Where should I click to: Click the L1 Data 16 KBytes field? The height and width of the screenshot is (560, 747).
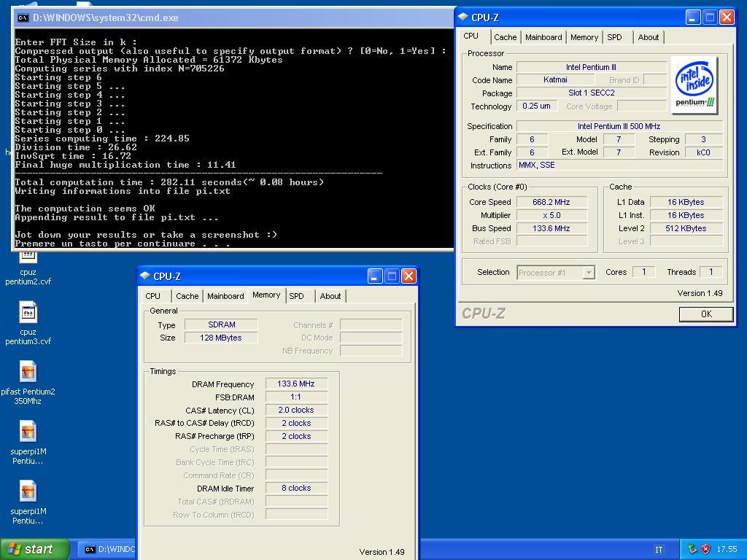point(686,202)
